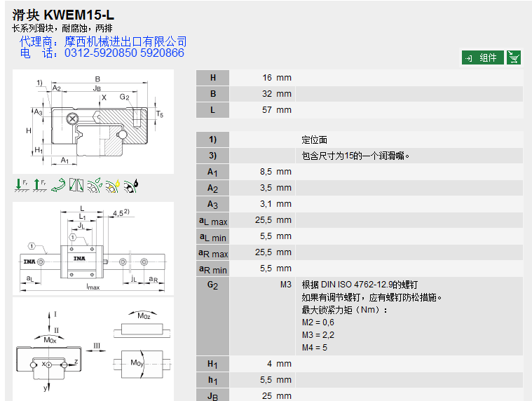532x401 pixels.
Task: Click the crossed diagonal arrows panel icon
Action: (x=76, y=185)
